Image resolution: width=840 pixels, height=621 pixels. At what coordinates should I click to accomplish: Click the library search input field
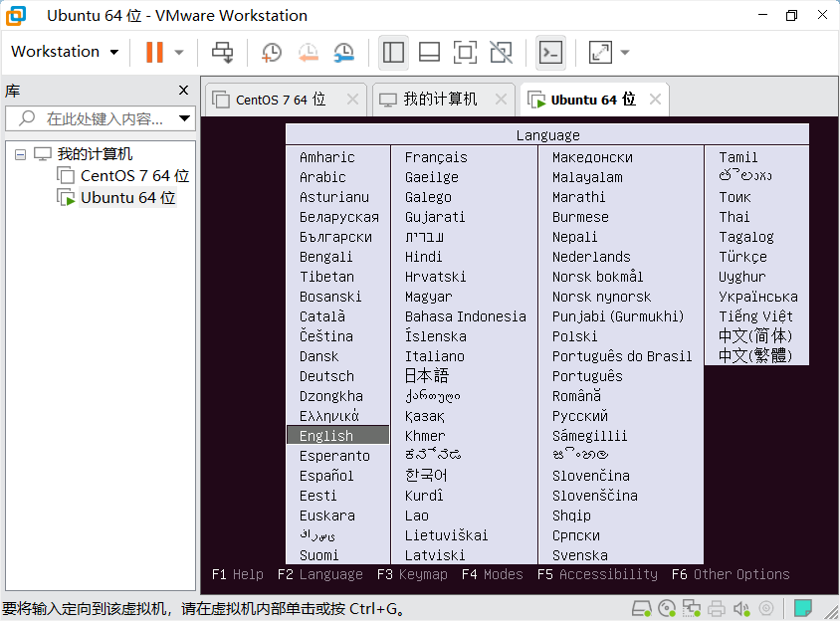100,118
